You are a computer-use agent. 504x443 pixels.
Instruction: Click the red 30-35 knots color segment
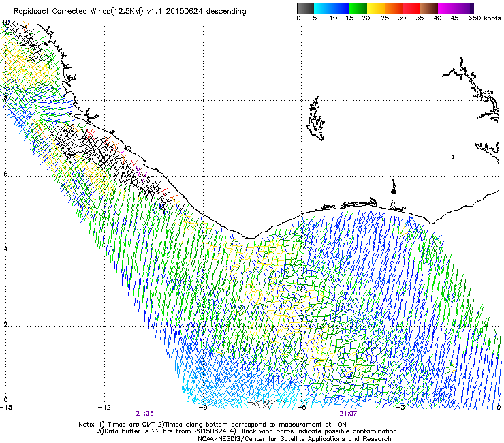(x=411, y=8)
